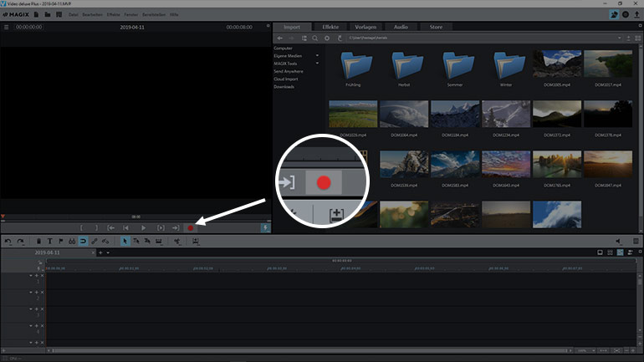
Task: Click the 00:00:00:00 timecode field
Action: coord(28,27)
